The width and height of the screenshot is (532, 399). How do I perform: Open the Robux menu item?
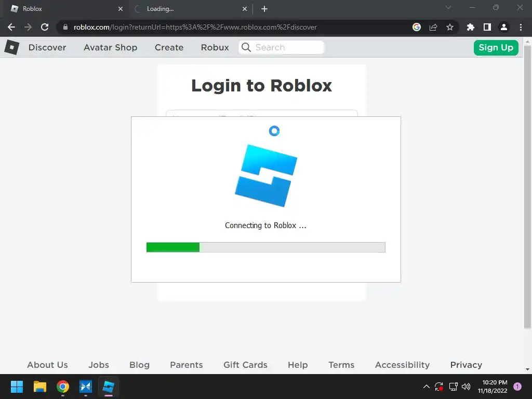coord(215,47)
